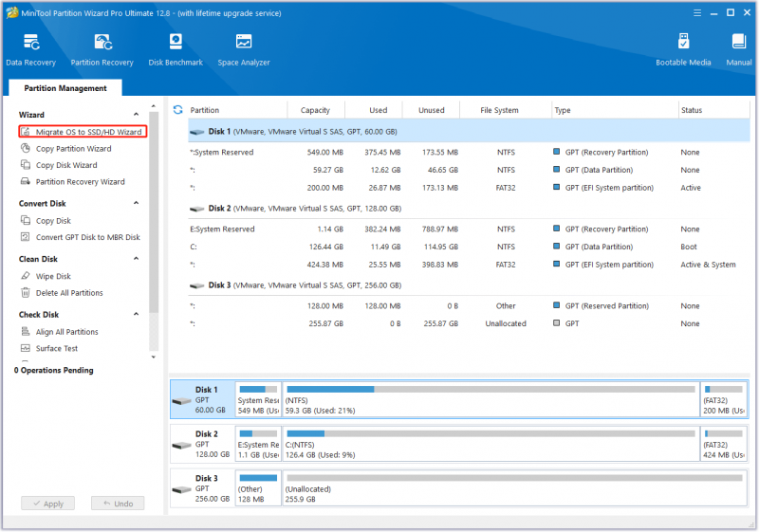Viewport: 759px width, 532px height.
Task: Select Disk 3 Unallocated 255.9 GB block
Action: (514, 488)
